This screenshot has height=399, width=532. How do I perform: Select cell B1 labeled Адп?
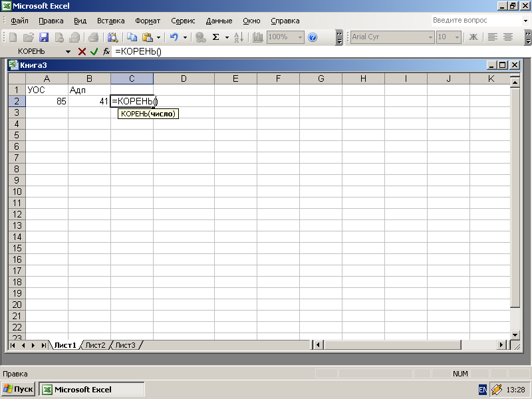coord(89,90)
